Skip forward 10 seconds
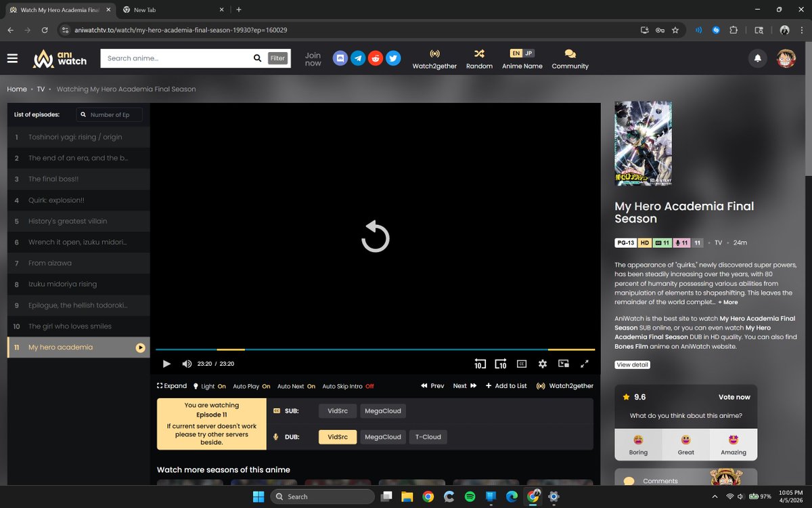This screenshot has width=812, height=508. click(x=501, y=364)
